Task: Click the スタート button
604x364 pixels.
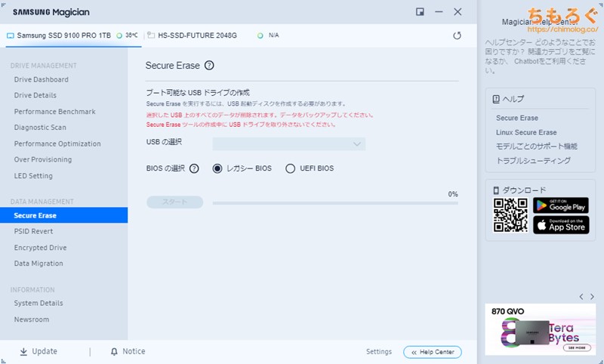Action: (175, 202)
